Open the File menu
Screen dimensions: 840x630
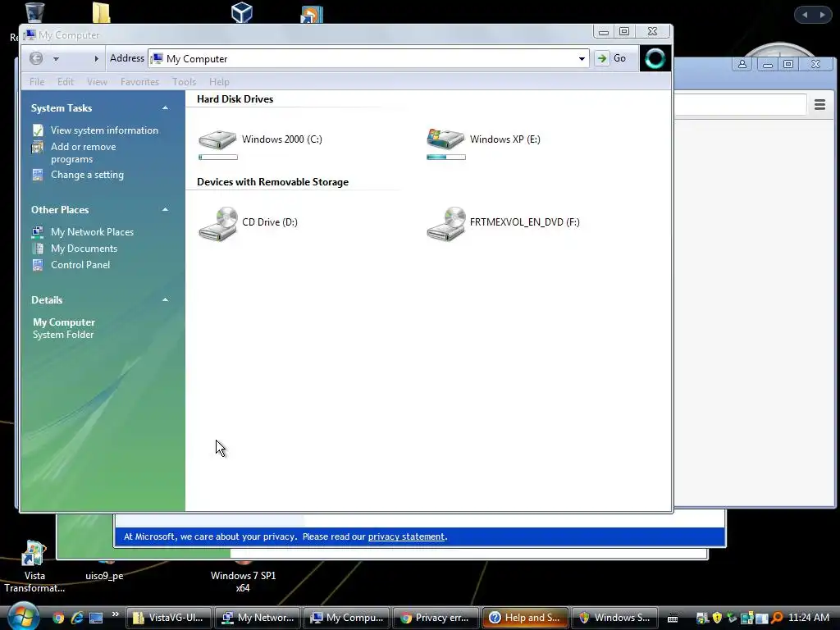pyautogui.click(x=37, y=82)
